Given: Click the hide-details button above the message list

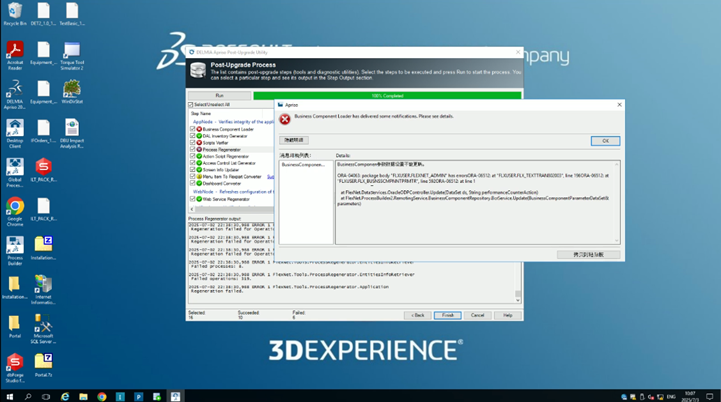Looking at the screenshot, I should coord(294,140).
